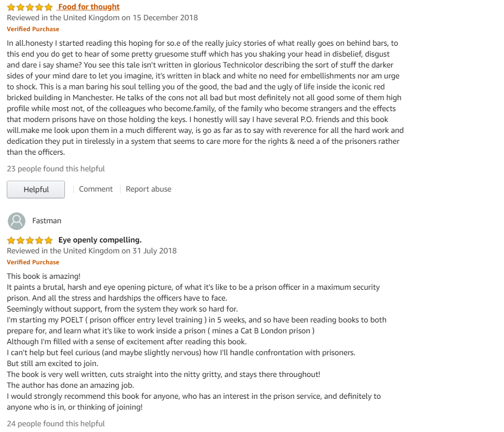This screenshot has width=504, height=432.
Task: Open the Fastman reviewer profile name
Action: (x=47, y=221)
